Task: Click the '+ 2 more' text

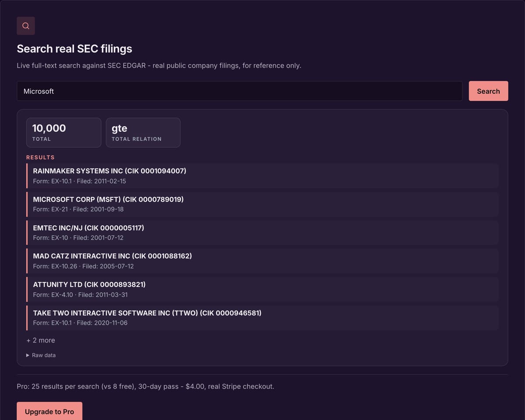Action: (41, 340)
